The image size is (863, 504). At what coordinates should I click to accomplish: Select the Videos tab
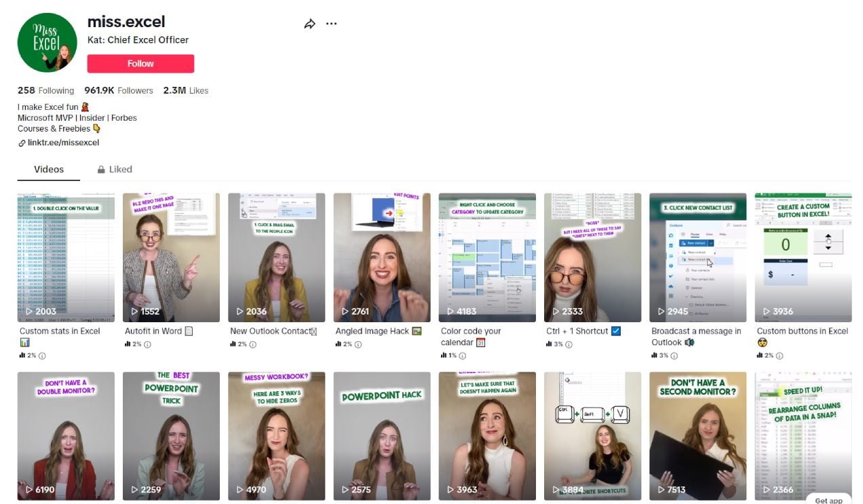coord(49,170)
